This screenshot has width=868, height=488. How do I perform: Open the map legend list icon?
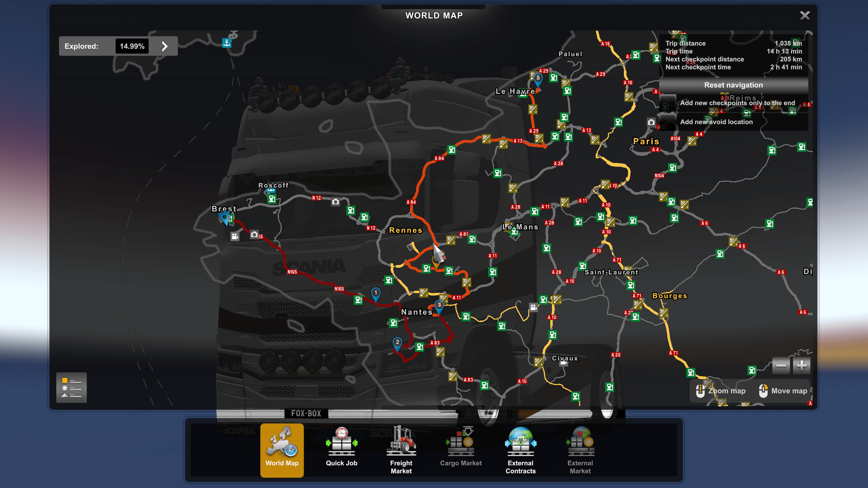coord(71,387)
